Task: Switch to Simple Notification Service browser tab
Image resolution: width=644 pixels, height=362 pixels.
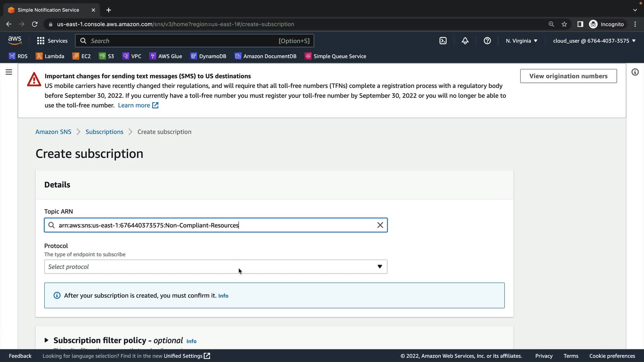Action: click(x=48, y=10)
